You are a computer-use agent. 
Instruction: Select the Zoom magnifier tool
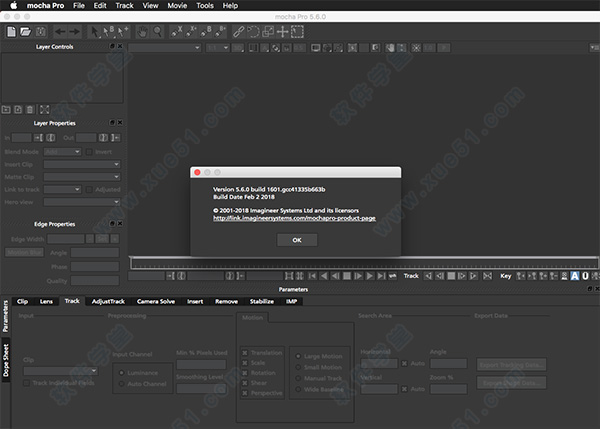pyautogui.click(x=157, y=32)
